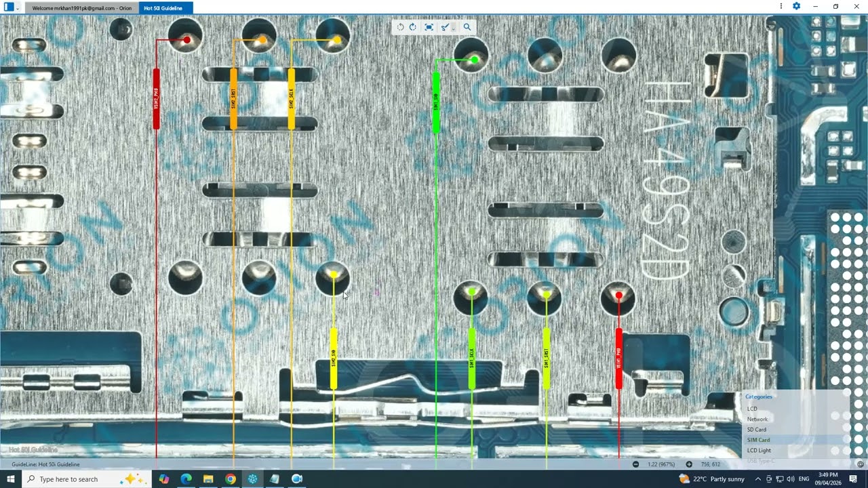Switch to the Welcome Orion tab
Screen dimensions: 868x488
[x=82, y=8]
